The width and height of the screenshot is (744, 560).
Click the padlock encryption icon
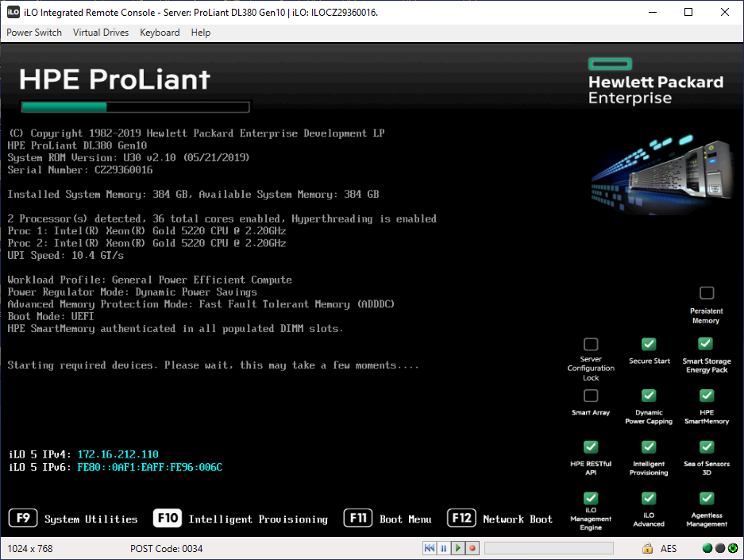[x=647, y=548]
